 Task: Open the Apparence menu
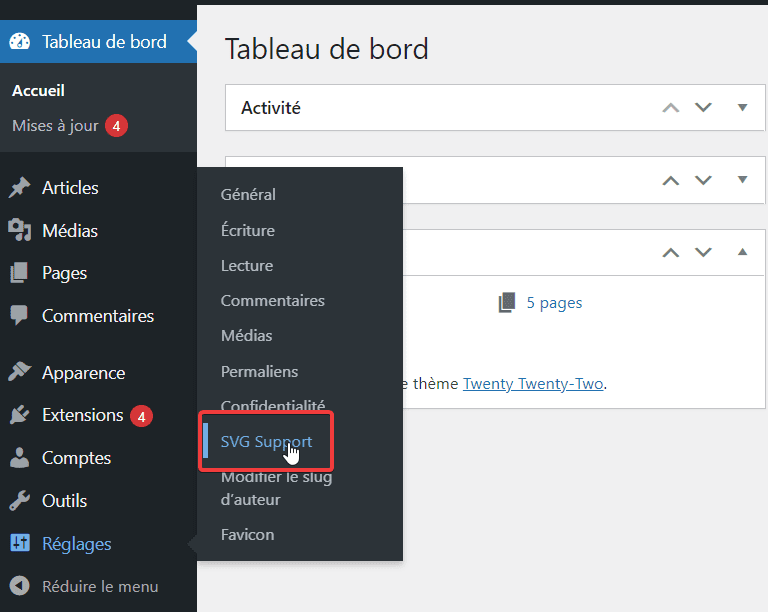[83, 373]
